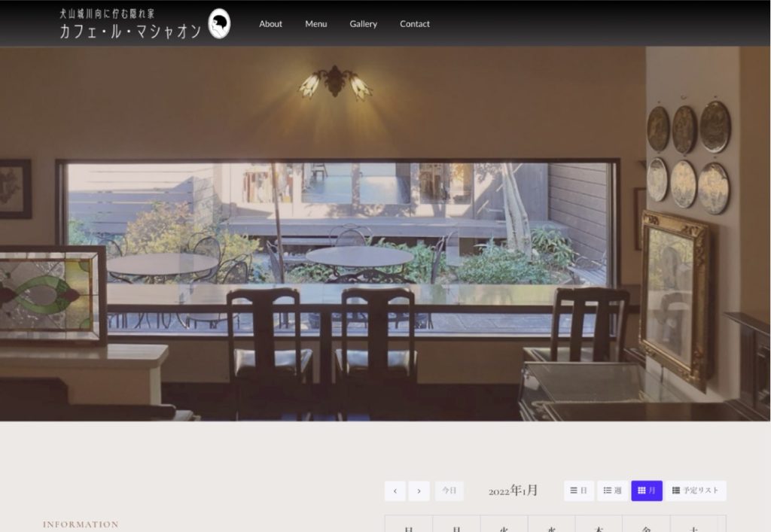This screenshot has height=532, width=771.
Task: Advance calendar with right chevron arrow
Action: (x=419, y=491)
